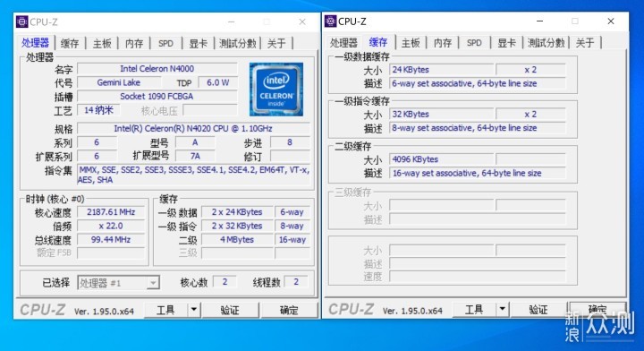Click the multiplier value x 22.0
The height and width of the screenshot is (351, 644).
(x=111, y=226)
